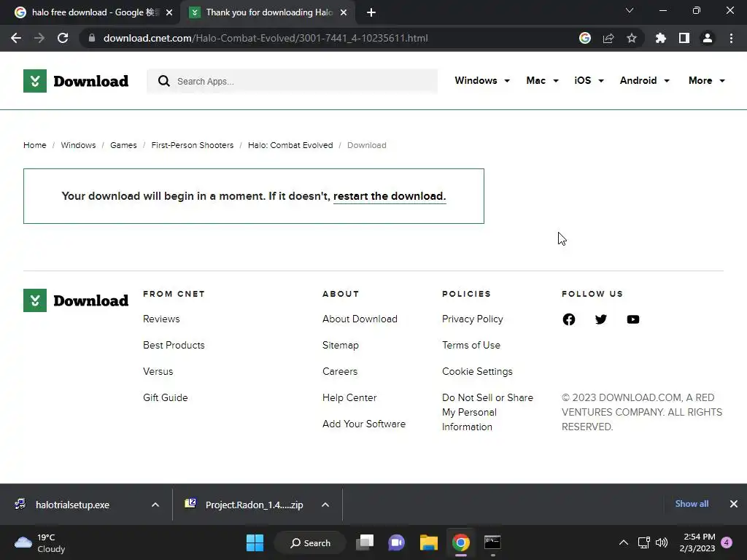747x560 pixels.
Task: Open the Teams chat taskbar icon
Action: tap(396, 542)
